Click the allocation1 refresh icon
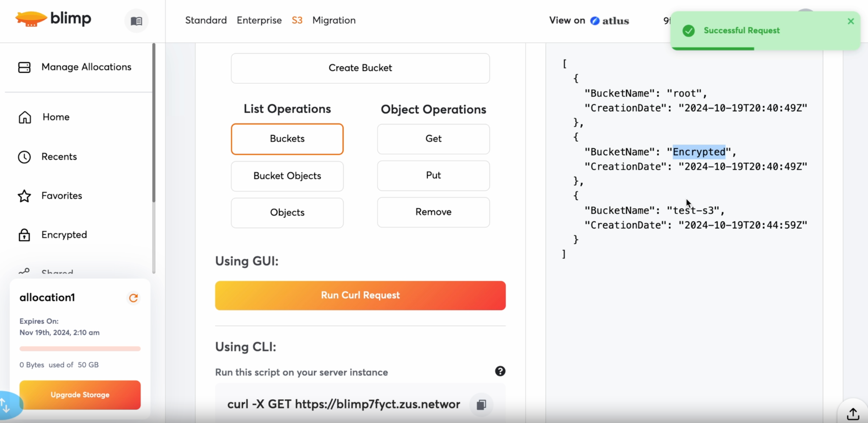 point(134,298)
